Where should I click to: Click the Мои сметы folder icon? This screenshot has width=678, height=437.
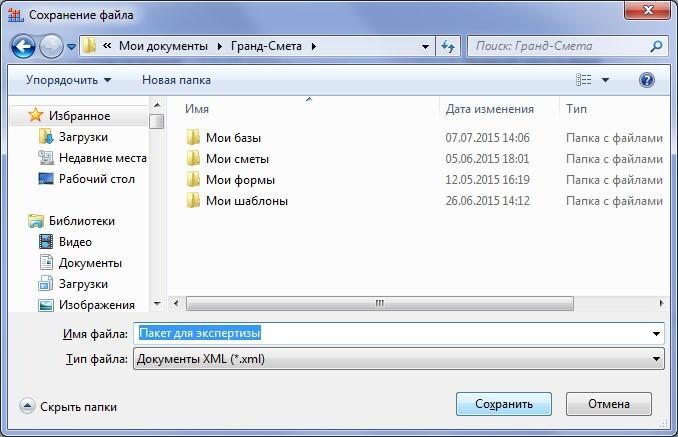tap(193, 158)
